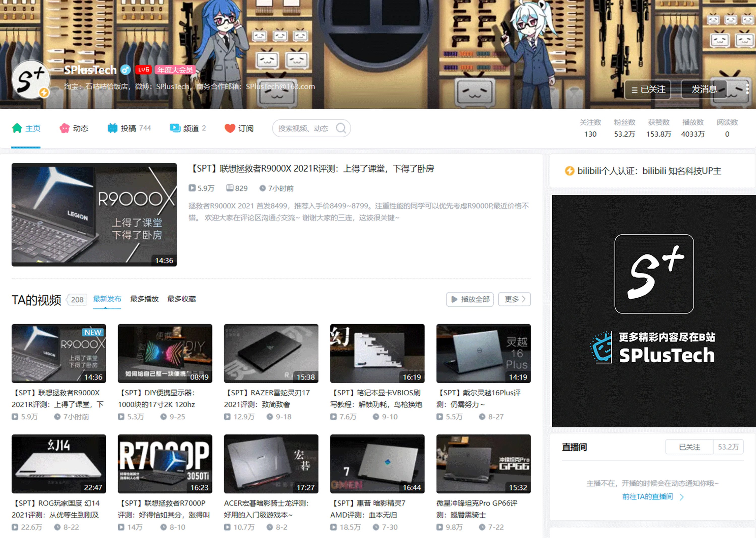The image size is (756, 538).
Task: Click the male gender badge icon
Action: tap(125, 70)
